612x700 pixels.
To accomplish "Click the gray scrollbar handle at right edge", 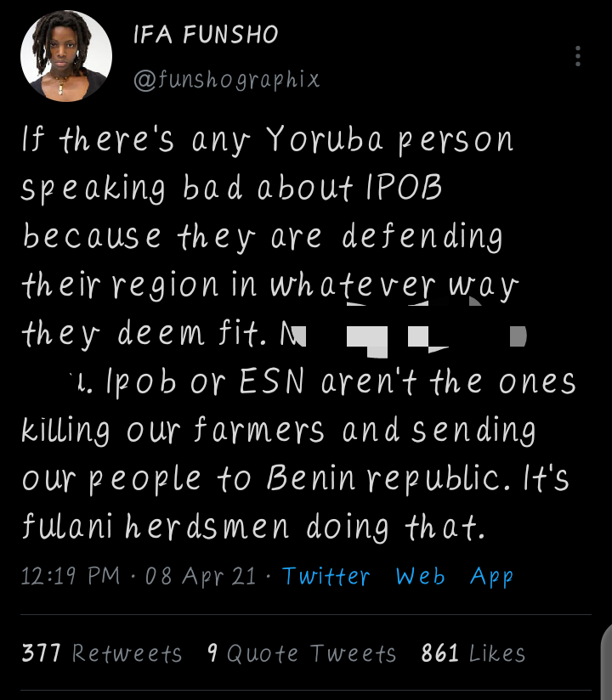I will tap(607, 662).
